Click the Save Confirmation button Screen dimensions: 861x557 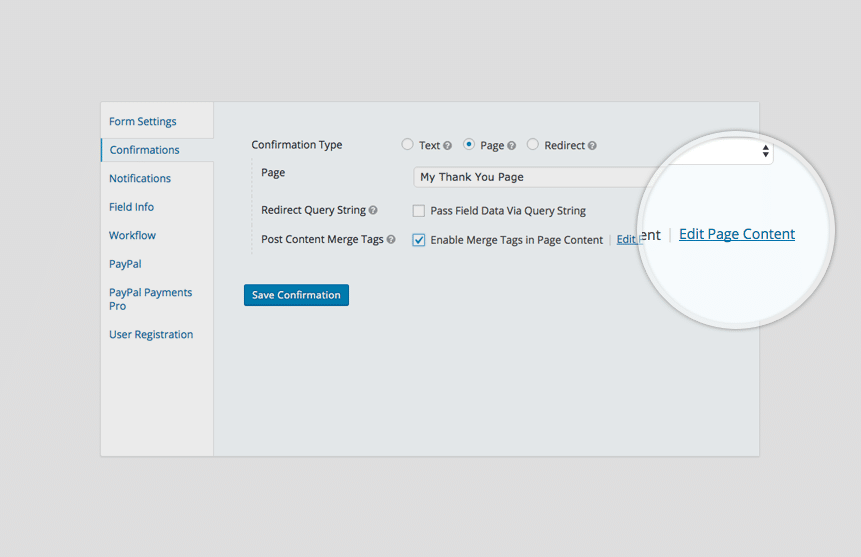point(296,295)
